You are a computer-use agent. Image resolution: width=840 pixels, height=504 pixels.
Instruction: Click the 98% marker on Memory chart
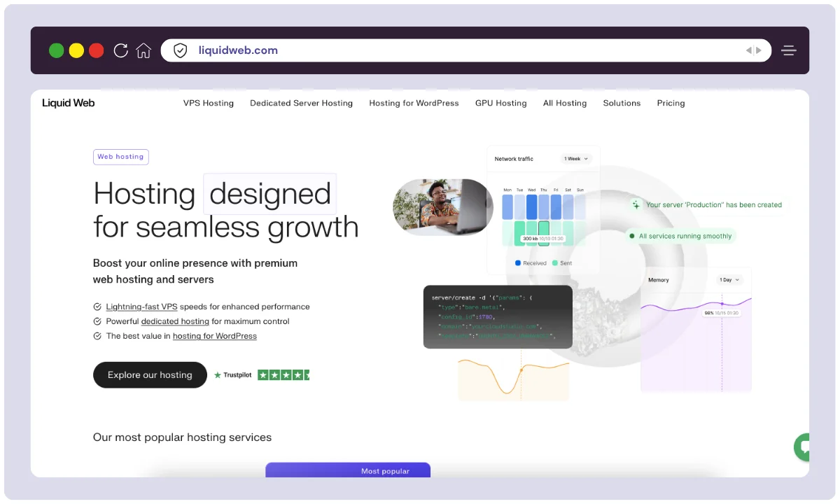pyautogui.click(x=722, y=313)
